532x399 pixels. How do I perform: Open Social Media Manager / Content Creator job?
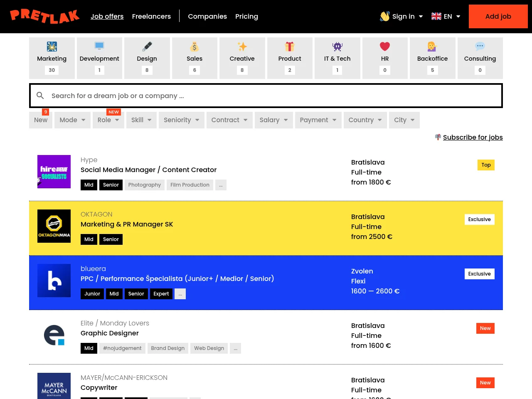click(148, 170)
